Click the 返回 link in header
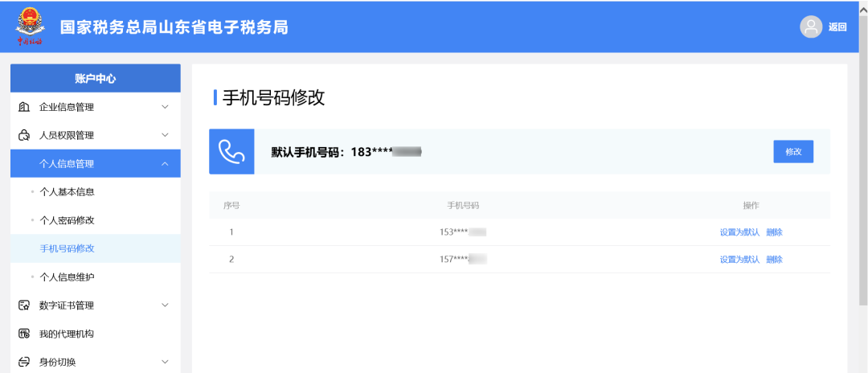Image resolution: width=868 pixels, height=373 pixels. tap(837, 27)
